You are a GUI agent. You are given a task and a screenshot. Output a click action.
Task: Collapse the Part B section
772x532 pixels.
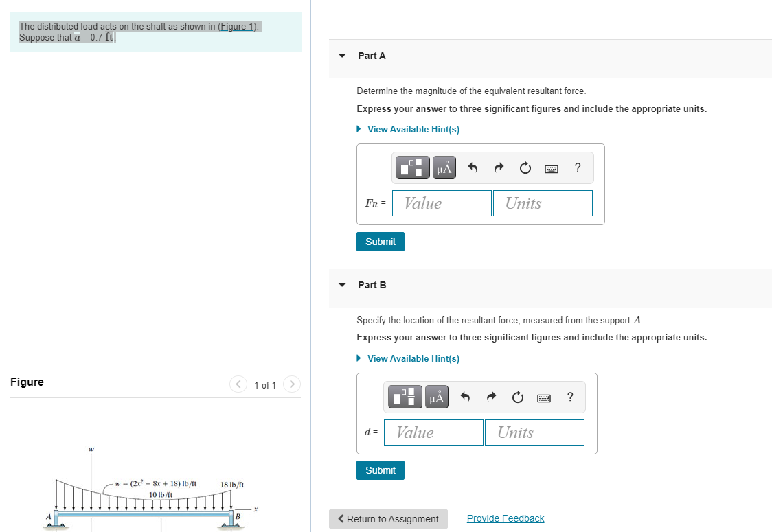(x=342, y=285)
